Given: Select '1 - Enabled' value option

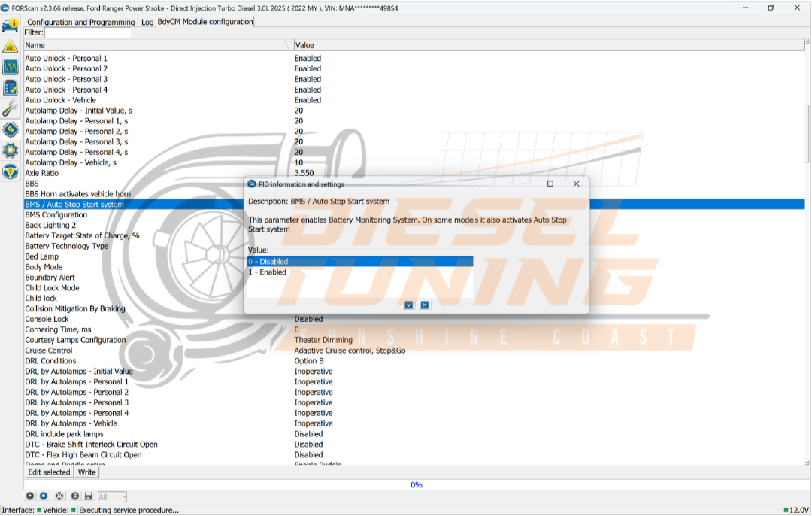Looking at the screenshot, I should coord(360,272).
